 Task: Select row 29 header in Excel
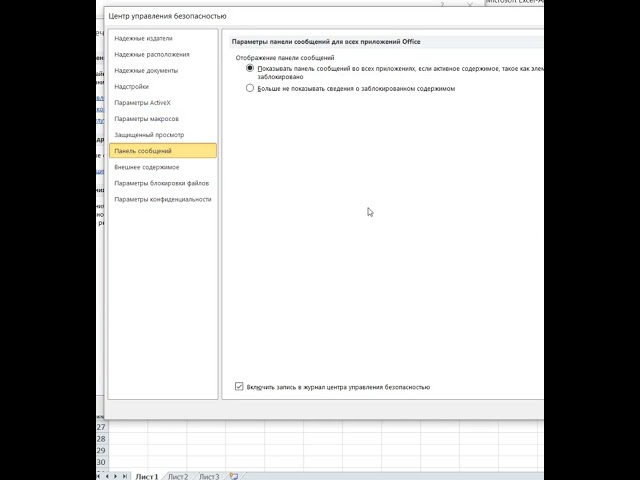101,451
